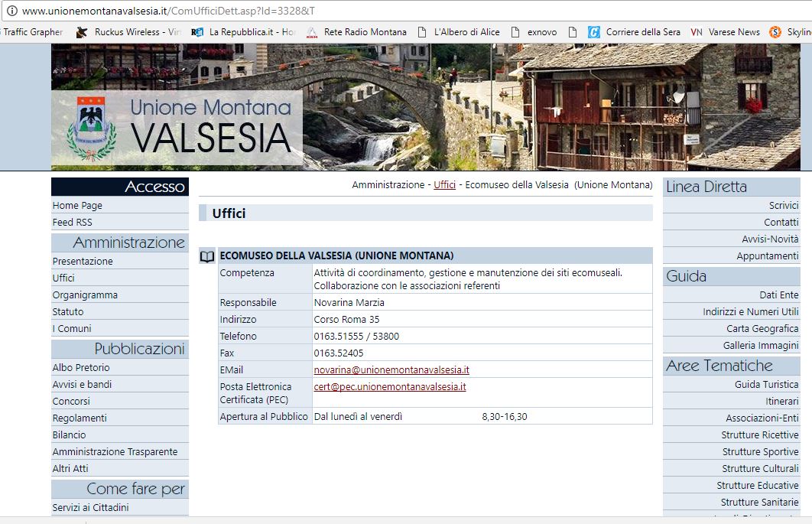Open the Traffic Grapher bookmark
Viewport: 812px width, 524px height.
tap(33, 32)
